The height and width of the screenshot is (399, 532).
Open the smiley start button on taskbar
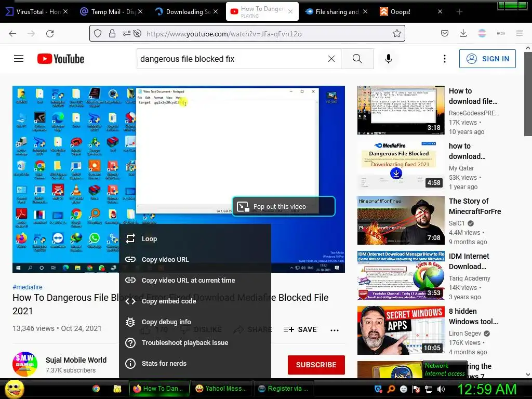coord(14,389)
